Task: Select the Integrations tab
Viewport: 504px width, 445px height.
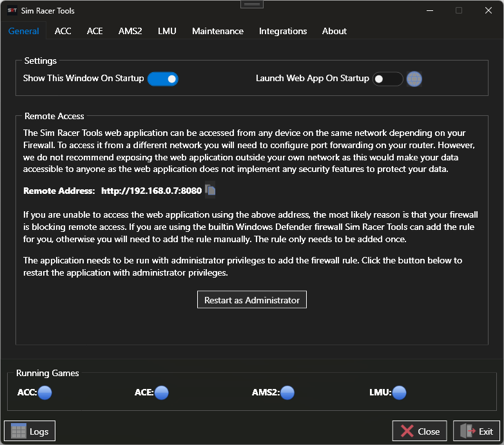Action: point(283,31)
